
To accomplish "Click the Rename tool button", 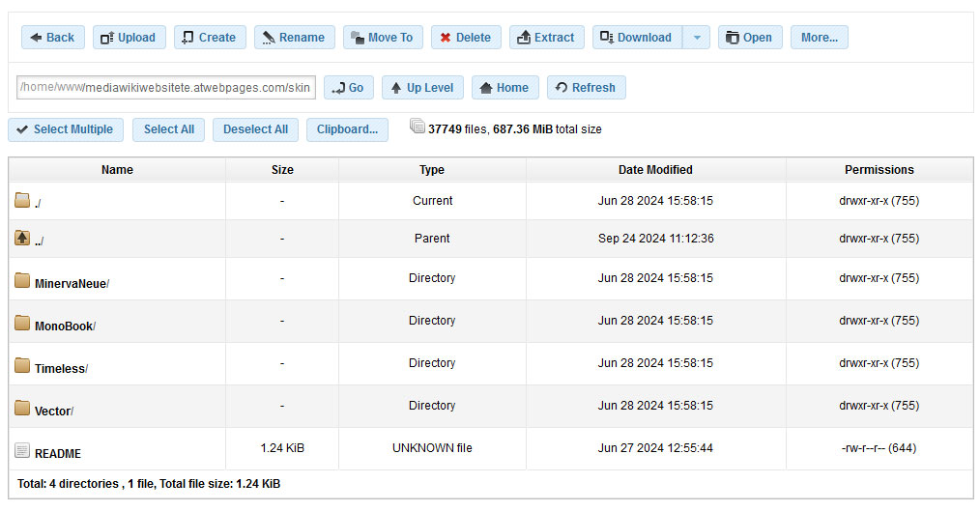I will 294,38.
